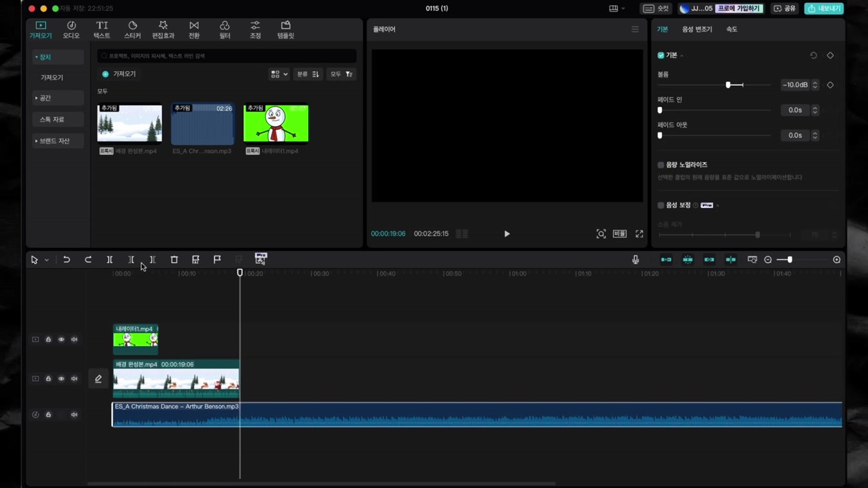Click the 내보내기 export button
Image resolution: width=868 pixels, height=488 pixels.
point(823,8)
